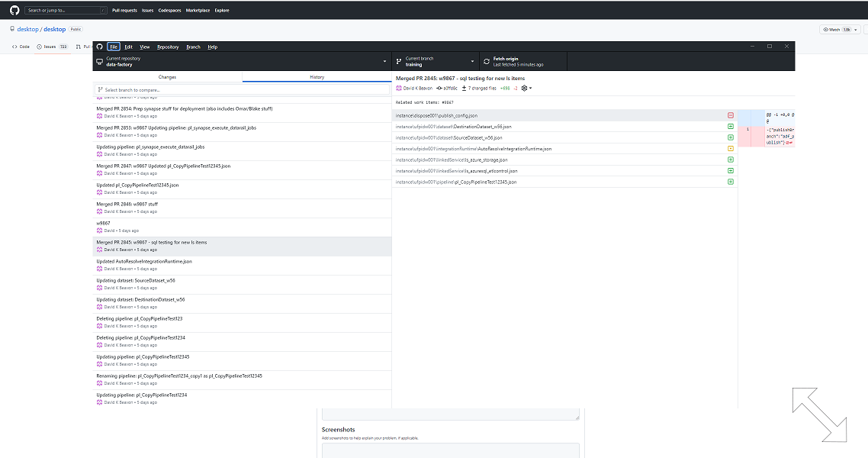Click the repository icon beside desktop / desktop
Viewport: 868px width, 458px height.
coord(12,29)
